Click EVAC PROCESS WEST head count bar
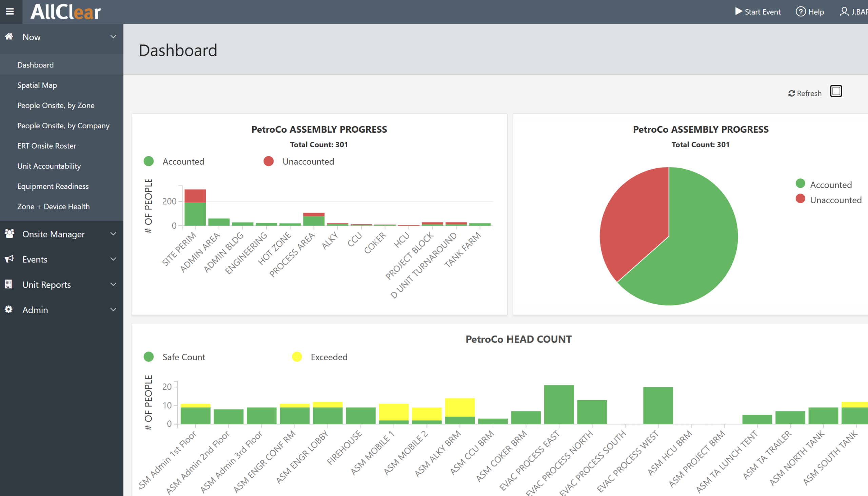 (658, 405)
